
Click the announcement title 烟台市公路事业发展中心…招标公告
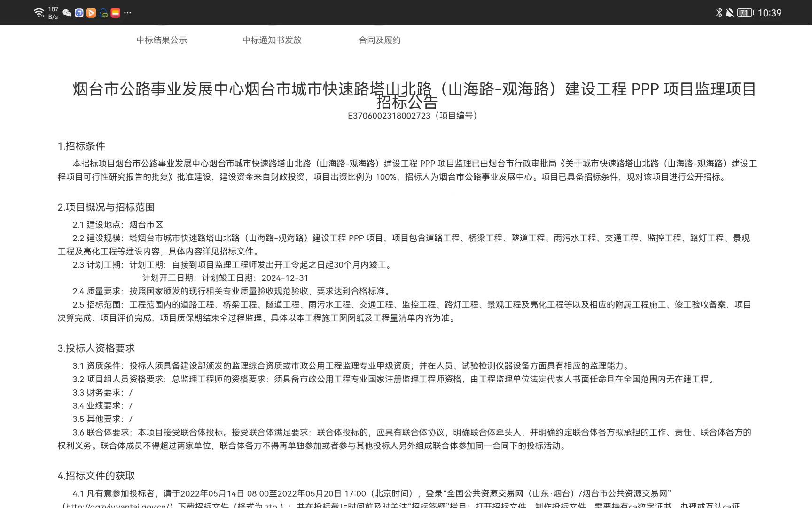(414, 95)
